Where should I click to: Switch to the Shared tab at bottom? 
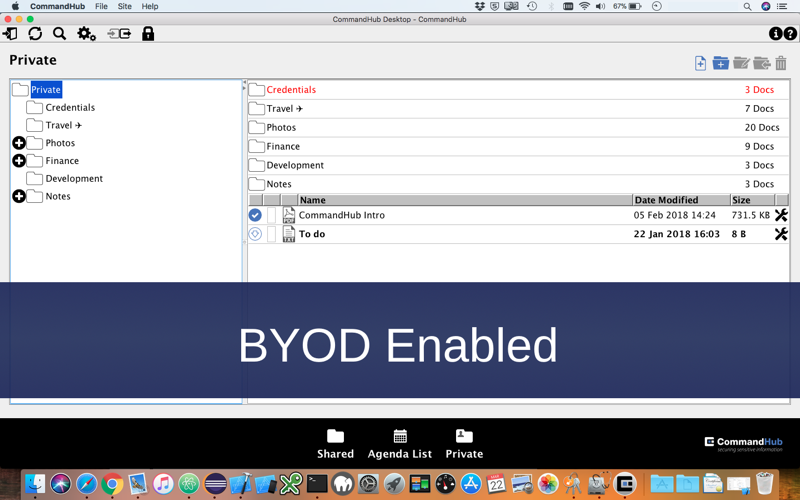click(x=335, y=444)
